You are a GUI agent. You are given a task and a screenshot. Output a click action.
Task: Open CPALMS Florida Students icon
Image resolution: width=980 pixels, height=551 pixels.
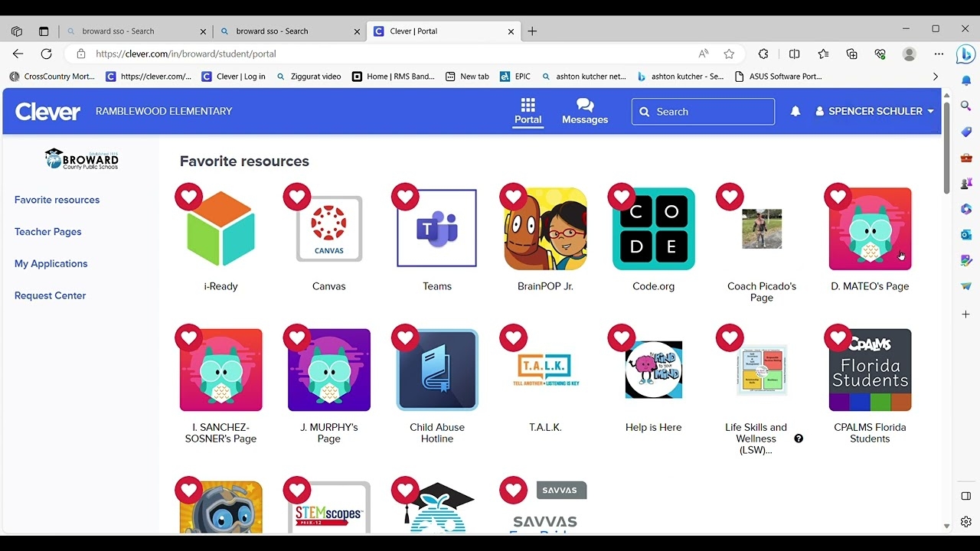tap(870, 370)
